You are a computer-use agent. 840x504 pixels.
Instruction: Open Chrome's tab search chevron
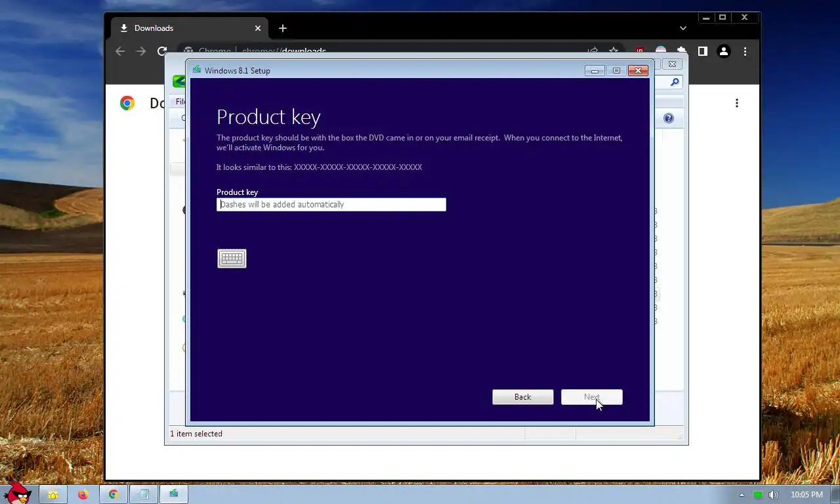coord(683,28)
